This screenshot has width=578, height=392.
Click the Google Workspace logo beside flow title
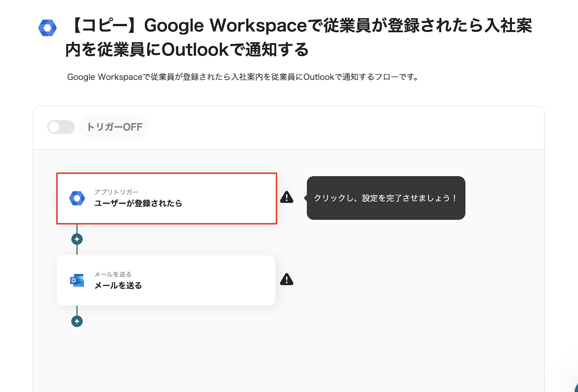[47, 28]
